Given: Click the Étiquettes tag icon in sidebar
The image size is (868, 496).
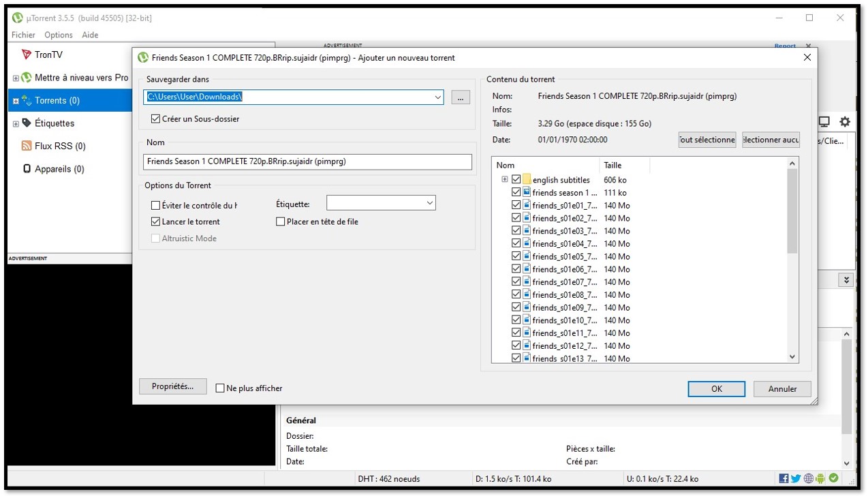Looking at the screenshot, I should (27, 123).
